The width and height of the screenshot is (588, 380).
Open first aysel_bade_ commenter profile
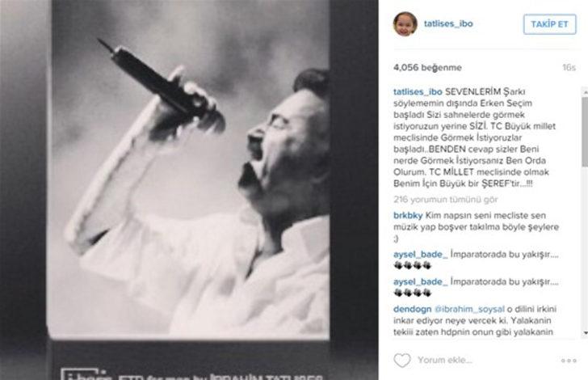[420, 255]
